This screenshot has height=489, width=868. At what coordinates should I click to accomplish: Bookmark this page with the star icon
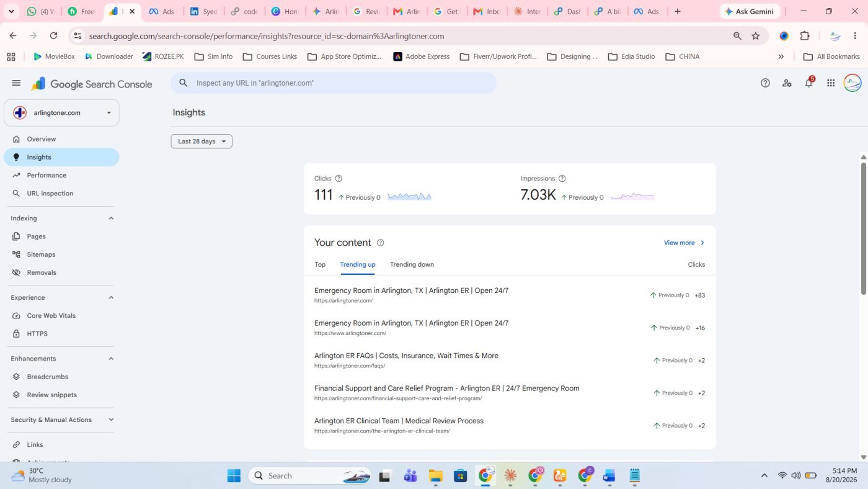pos(756,36)
